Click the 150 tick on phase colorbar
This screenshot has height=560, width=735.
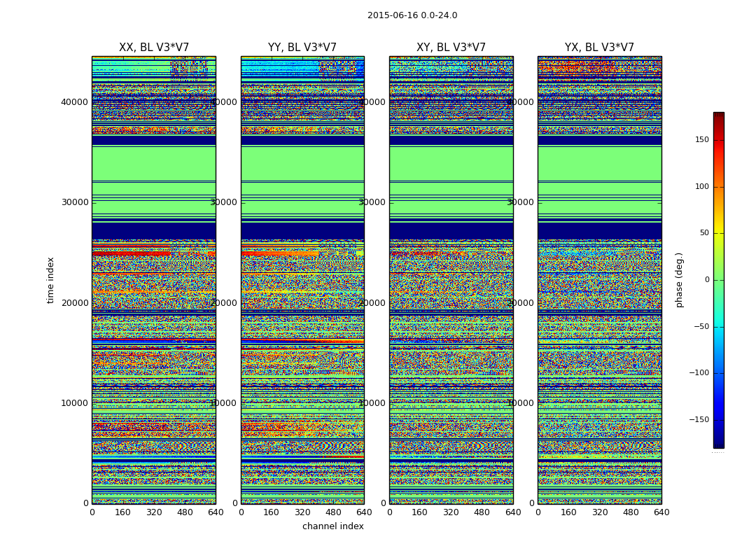coord(701,139)
